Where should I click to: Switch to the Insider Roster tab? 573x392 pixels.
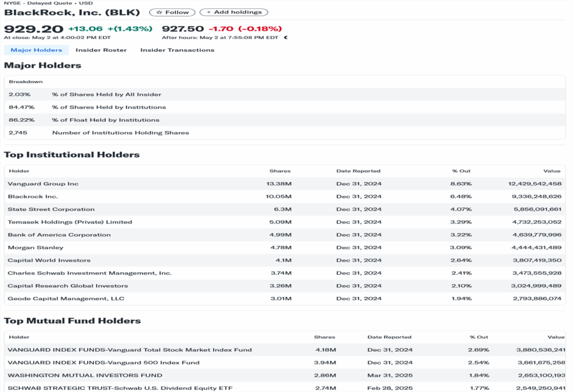[101, 50]
